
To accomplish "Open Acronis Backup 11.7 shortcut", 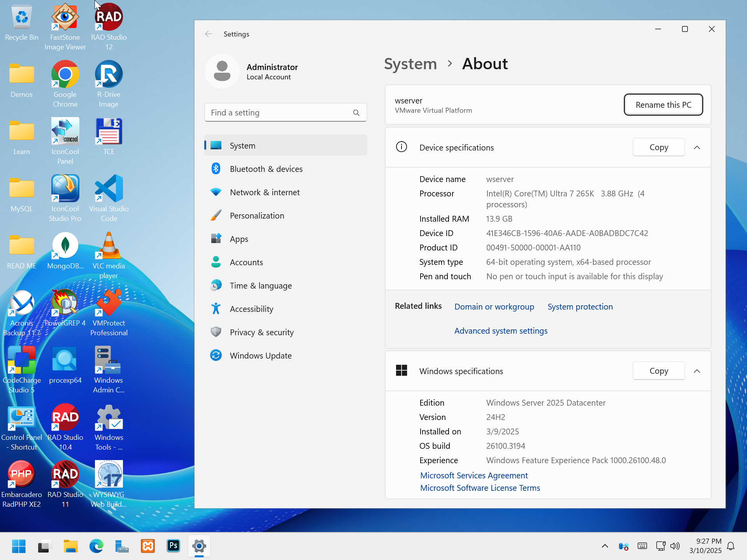I will click(x=22, y=313).
